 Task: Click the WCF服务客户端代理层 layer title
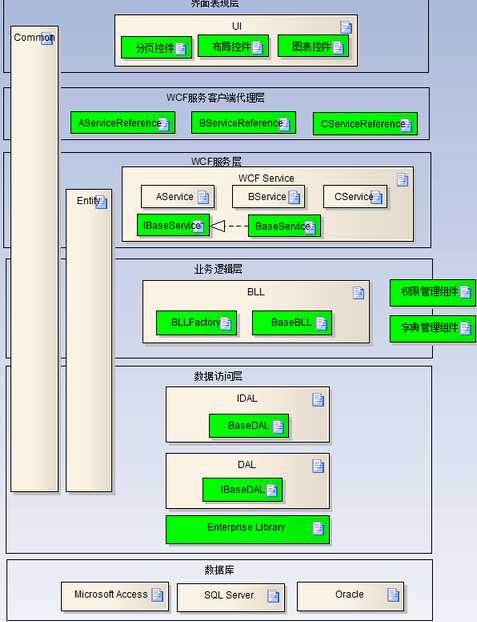tap(215, 98)
